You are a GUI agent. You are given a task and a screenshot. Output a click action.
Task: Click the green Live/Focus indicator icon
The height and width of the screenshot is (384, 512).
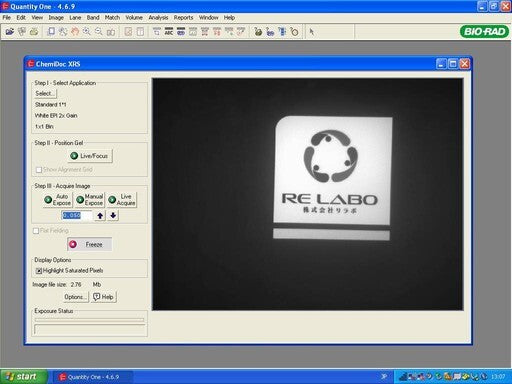tap(74, 156)
